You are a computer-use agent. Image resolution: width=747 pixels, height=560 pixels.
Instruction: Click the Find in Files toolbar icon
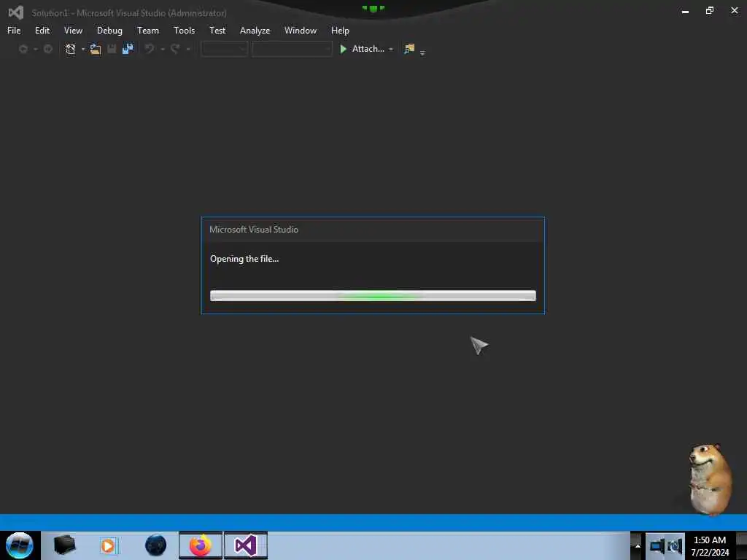(x=409, y=49)
